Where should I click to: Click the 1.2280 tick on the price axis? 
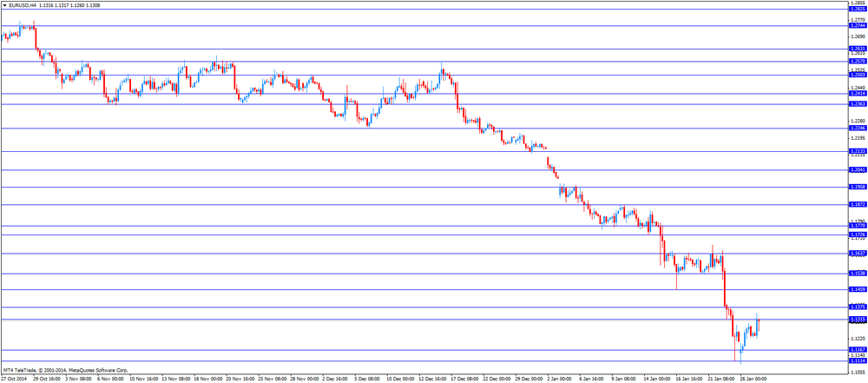point(858,121)
